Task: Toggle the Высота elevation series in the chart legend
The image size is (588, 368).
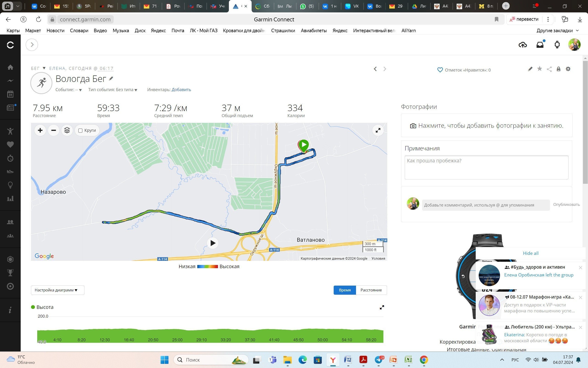Action: pos(42,307)
